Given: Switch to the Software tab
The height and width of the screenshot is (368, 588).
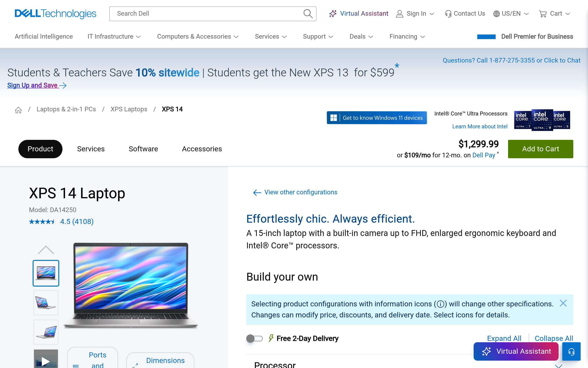Looking at the screenshot, I should (x=143, y=149).
